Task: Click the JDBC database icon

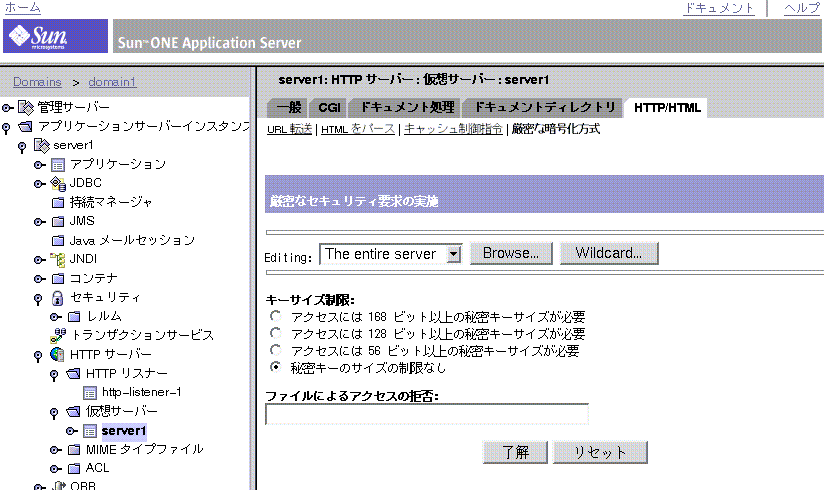Action: click(x=58, y=183)
